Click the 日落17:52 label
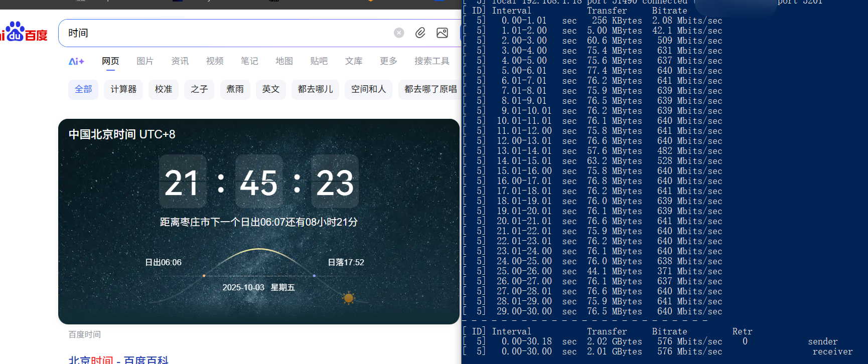 click(346, 262)
